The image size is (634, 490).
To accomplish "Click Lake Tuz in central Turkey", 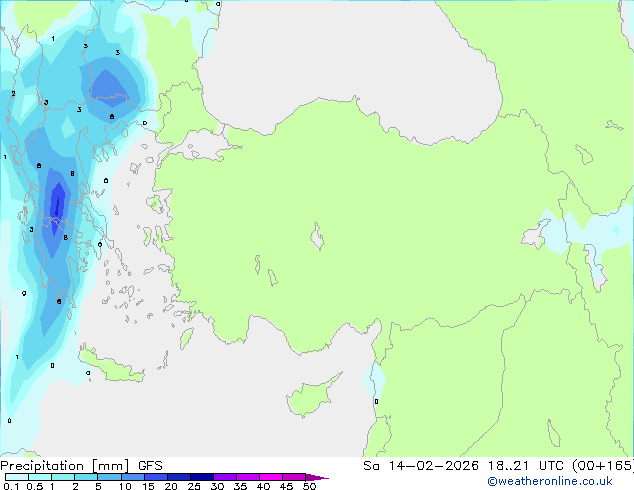I will coord(317,236).
